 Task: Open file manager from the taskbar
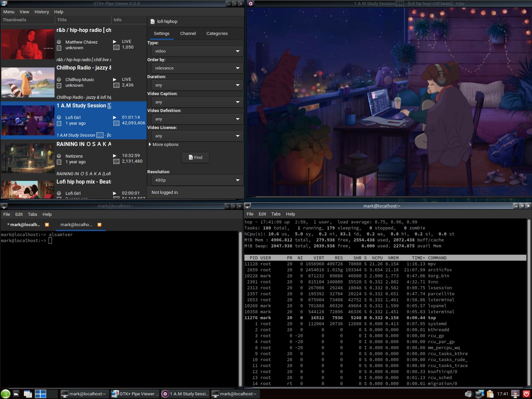(16, 394)
